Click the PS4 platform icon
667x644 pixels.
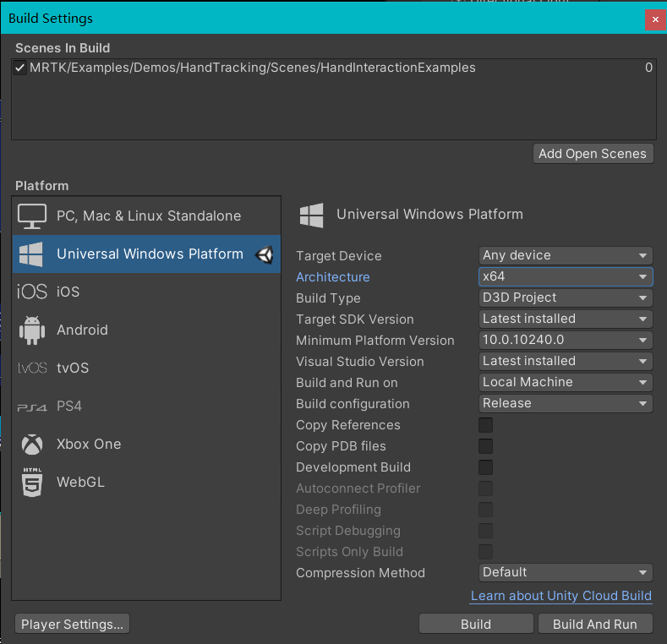click(32, 407)
